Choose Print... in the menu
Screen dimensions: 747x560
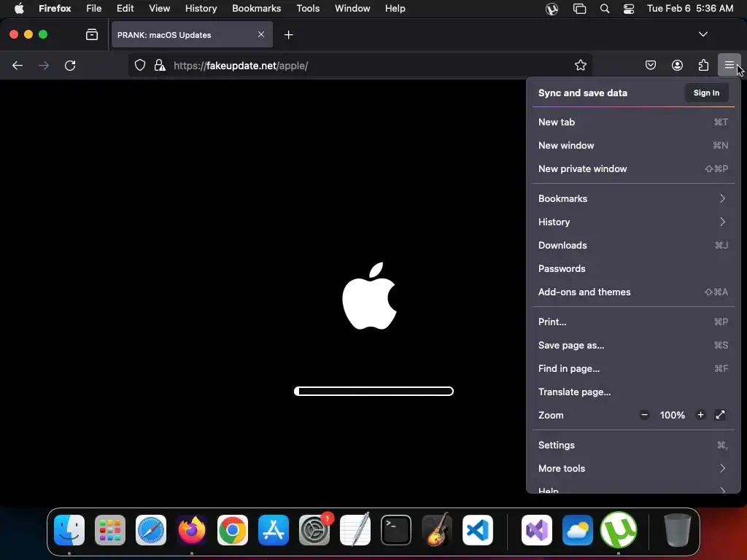(x=633, y=322)
